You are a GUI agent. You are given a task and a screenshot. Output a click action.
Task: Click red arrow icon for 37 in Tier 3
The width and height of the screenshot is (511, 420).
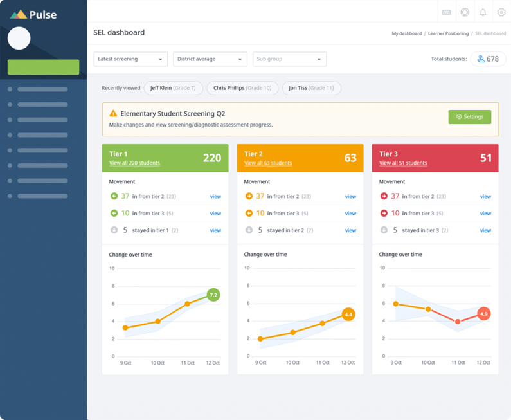[x=384, y=196]
